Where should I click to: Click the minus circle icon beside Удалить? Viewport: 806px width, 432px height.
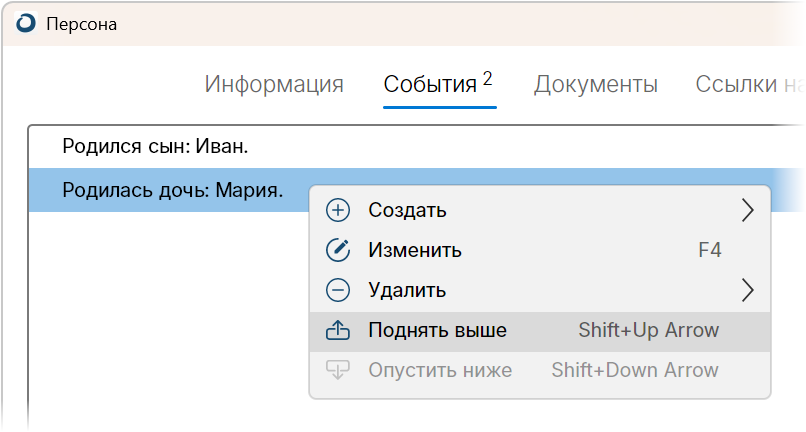coord(338,291)
